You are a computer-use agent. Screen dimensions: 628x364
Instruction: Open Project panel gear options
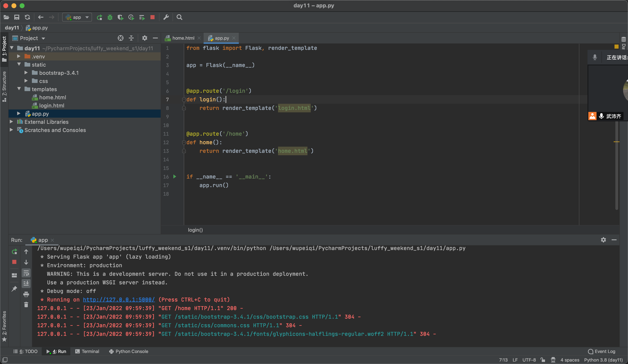click(145, 38)
